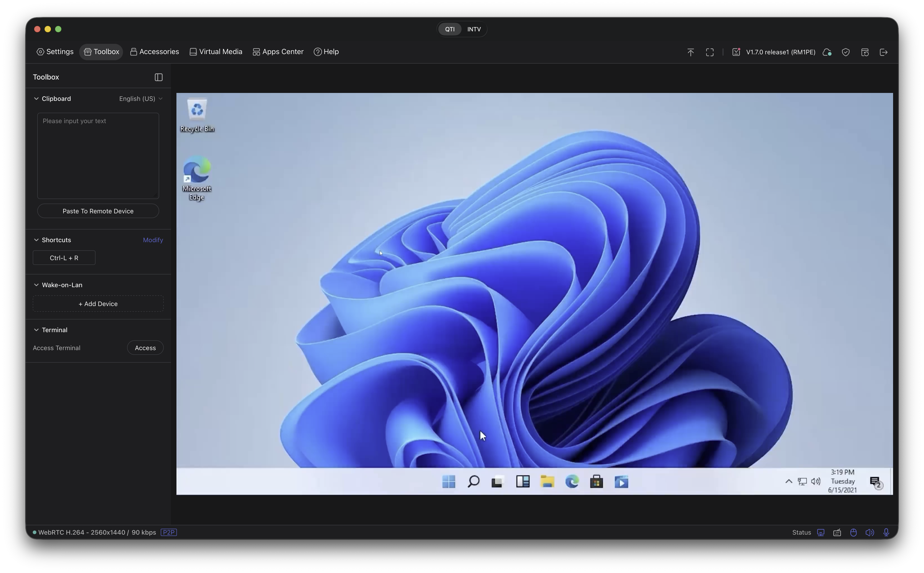Image resolution: width=924 pixels, height=573 pixels.
Task: Click the cloud connection status icon
Action: point(827,52)
